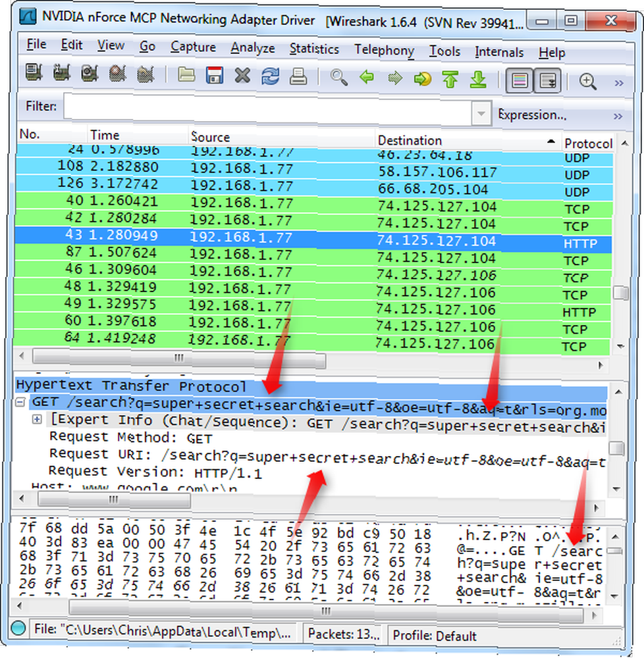644x658 pixels.
Task: Click packet details horizontal scrollbar thumb
Action: pos(114,500)
